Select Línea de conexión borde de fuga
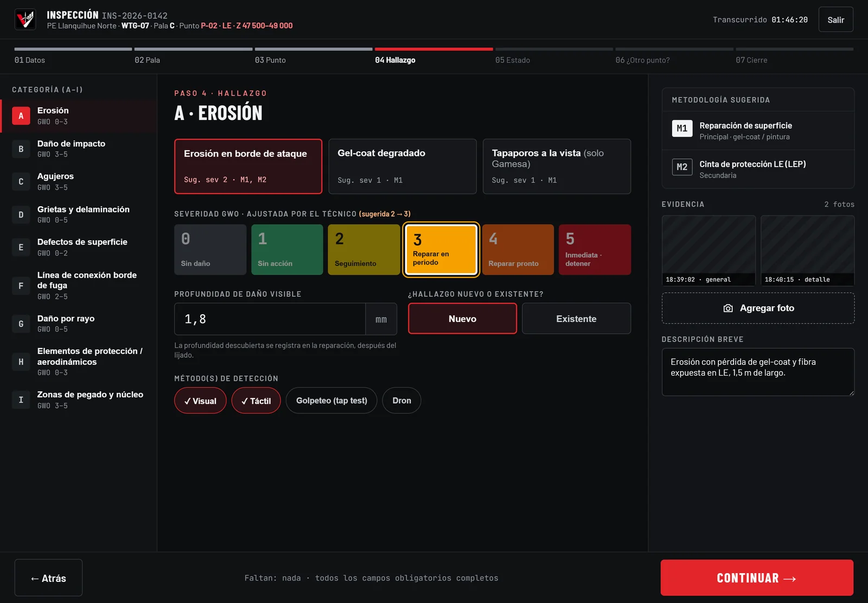 pyautogui.click(x=79, y=285)
